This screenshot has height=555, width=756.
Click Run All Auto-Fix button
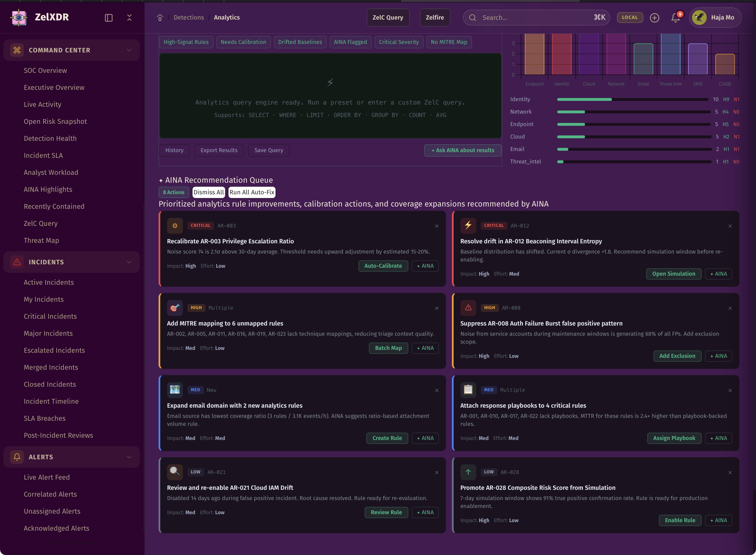pos(252,192)
